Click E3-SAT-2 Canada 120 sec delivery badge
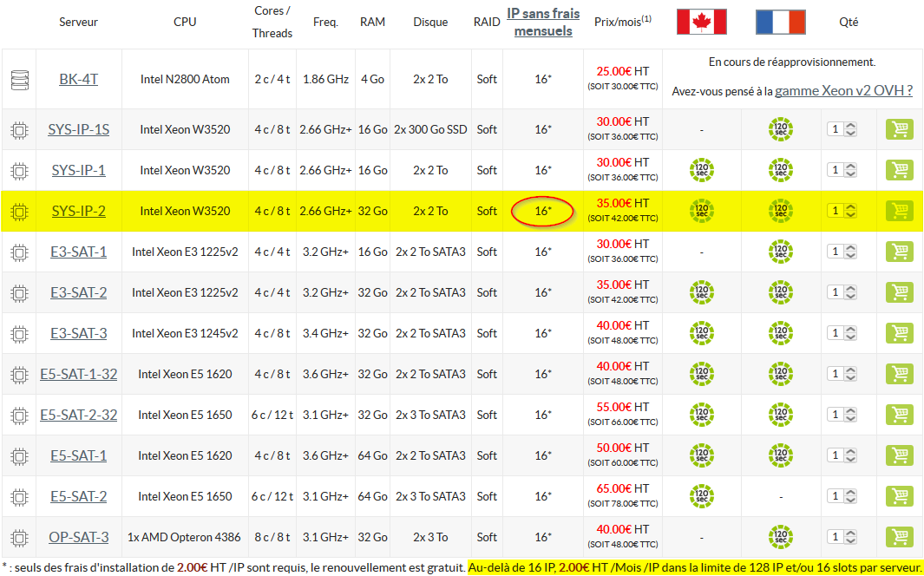The height and width of the screenshot is (576, 924). coord(701,292)
